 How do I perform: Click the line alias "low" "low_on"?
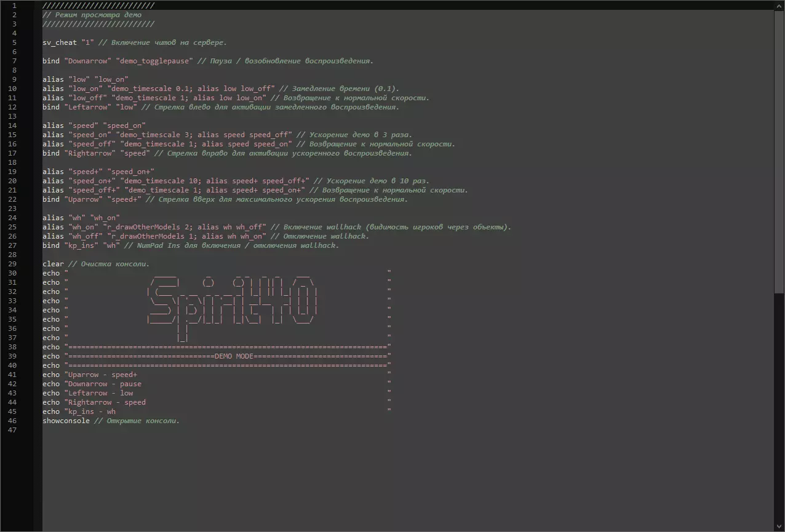pos(86,79)
